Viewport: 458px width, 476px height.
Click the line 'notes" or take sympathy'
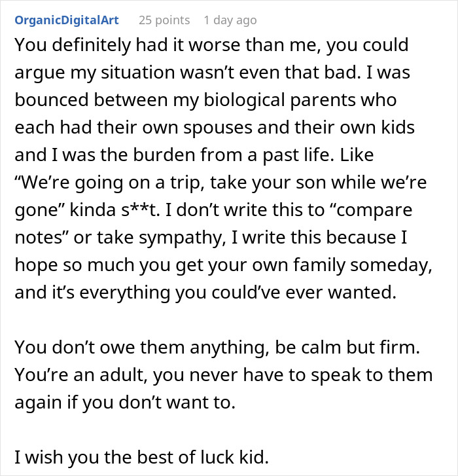point(211,238)
